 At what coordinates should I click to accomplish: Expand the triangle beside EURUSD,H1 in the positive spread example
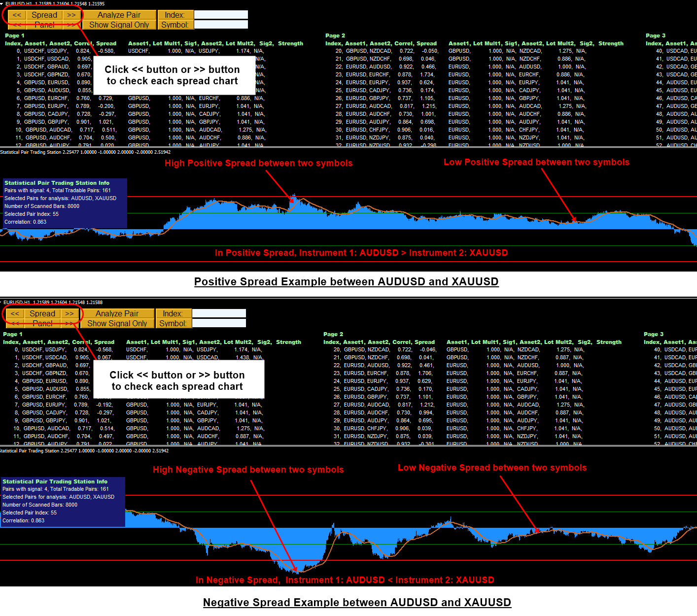point(2,3)
